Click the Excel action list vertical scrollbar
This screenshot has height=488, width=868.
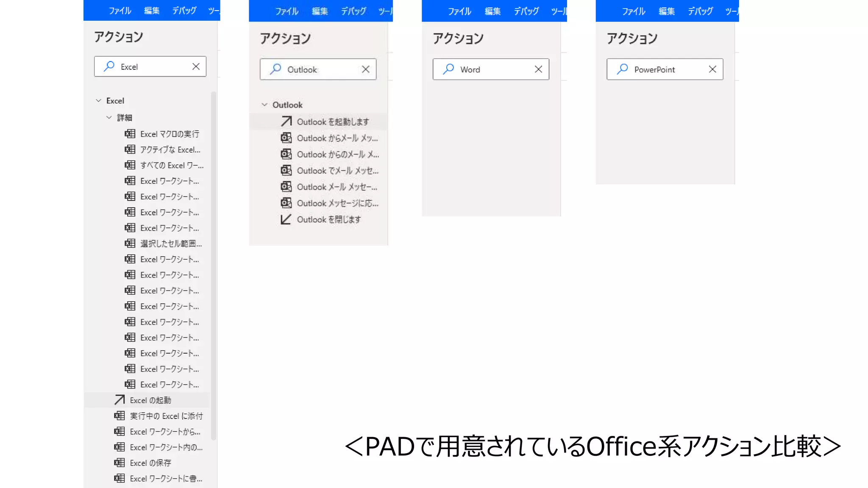pyautogui.click(x=214, y=266)
